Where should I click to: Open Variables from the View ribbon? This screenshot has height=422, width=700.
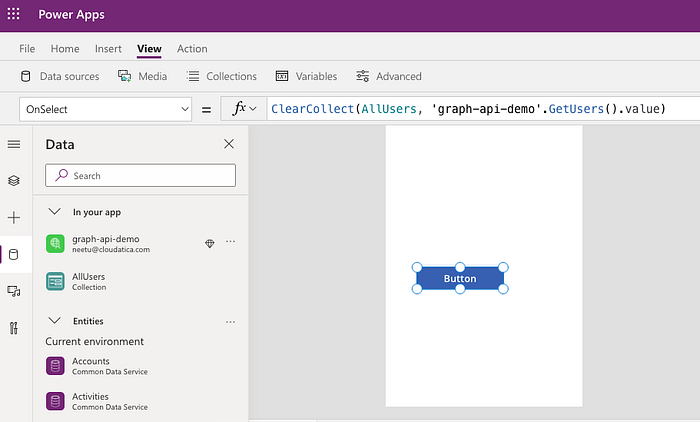pyautogui.click(x=316, y=76)
